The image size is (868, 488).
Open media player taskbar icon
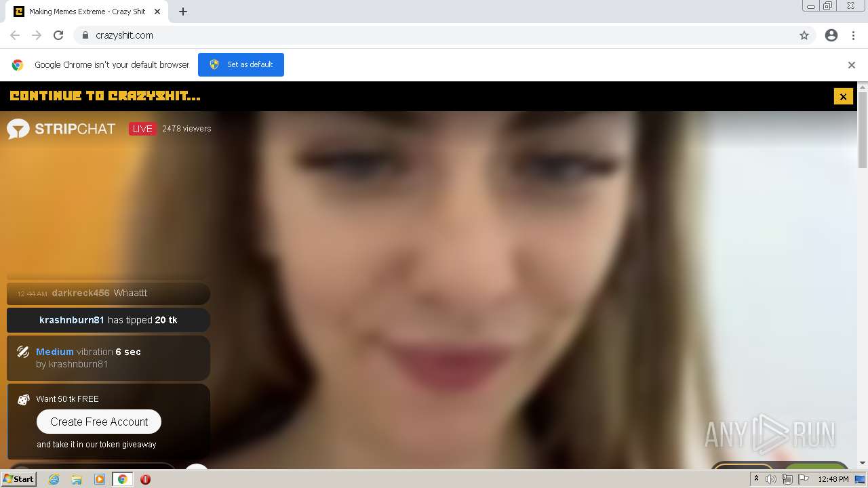[x=100, y=479]
